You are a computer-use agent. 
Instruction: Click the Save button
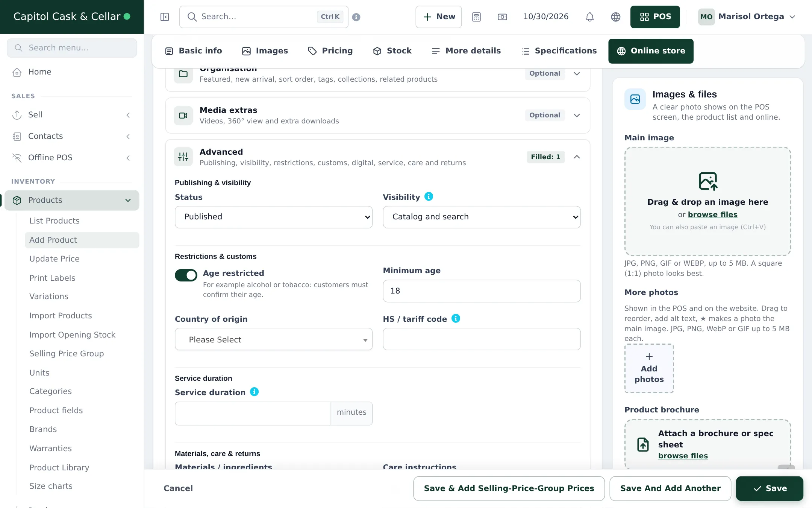pyautogui.click(x=770, y=488)
